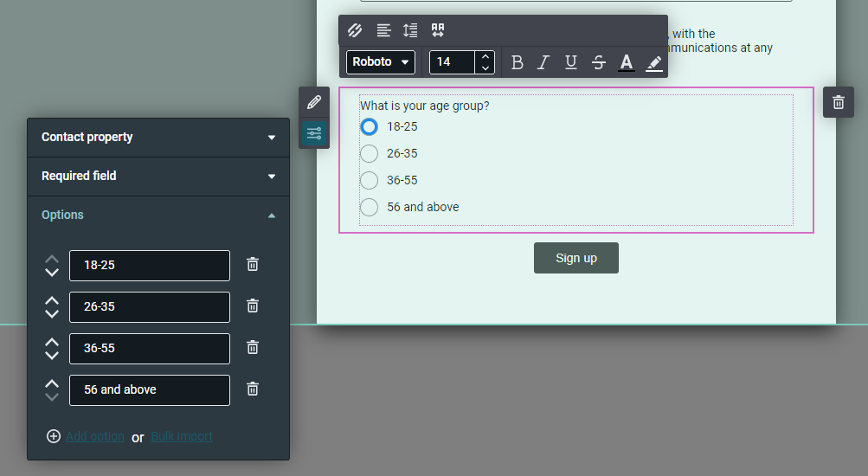The image size is (868, 476).
Task: Click the Add option link
Action: pos(94,436)
